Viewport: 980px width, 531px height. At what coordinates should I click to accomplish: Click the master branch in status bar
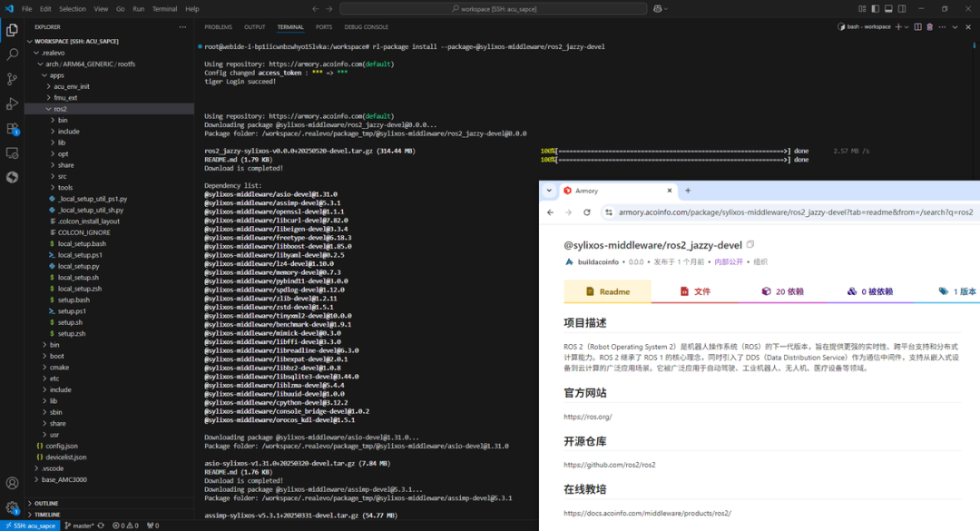tap(79, 526)
